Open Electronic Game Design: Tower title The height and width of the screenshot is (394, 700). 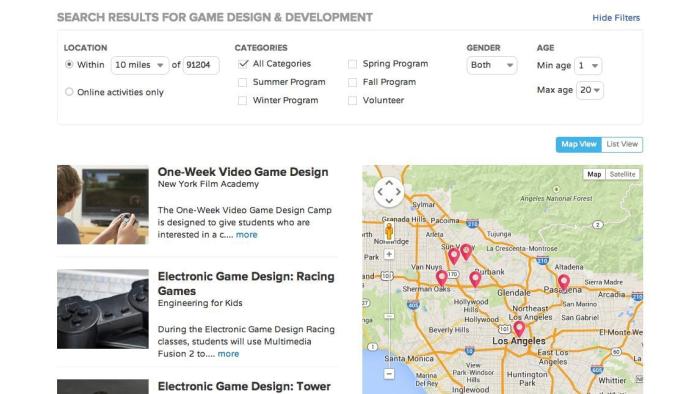coord(244,386)
